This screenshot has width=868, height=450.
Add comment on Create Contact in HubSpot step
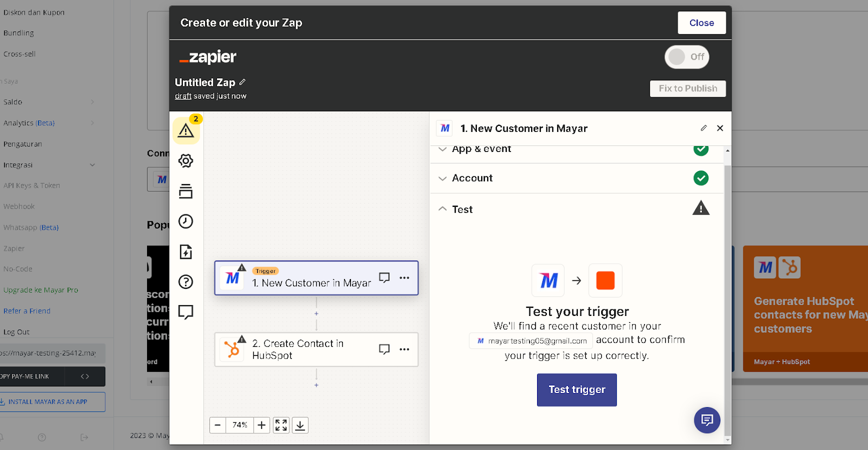[x=384, y=349]
